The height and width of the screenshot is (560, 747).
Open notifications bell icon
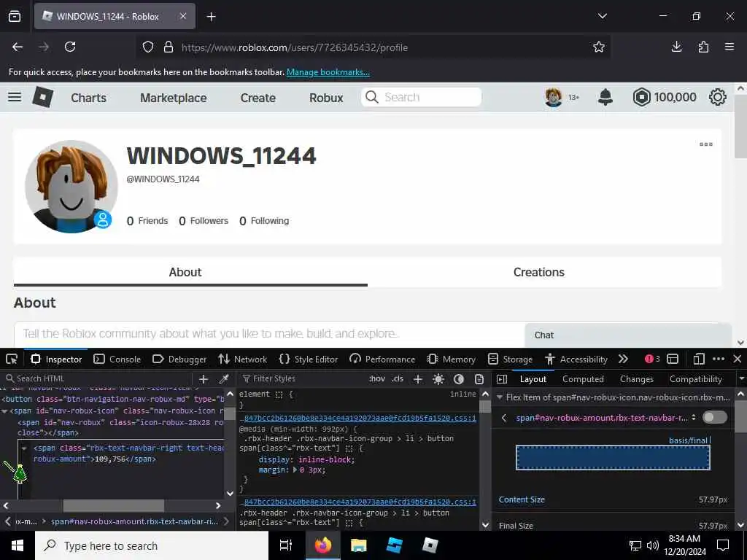605,97
